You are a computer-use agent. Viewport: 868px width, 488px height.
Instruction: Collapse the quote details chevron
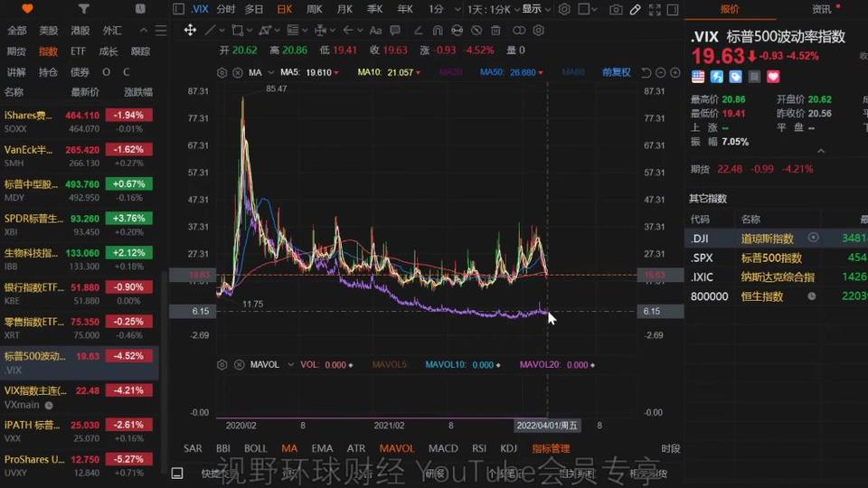tap(821, 151)
